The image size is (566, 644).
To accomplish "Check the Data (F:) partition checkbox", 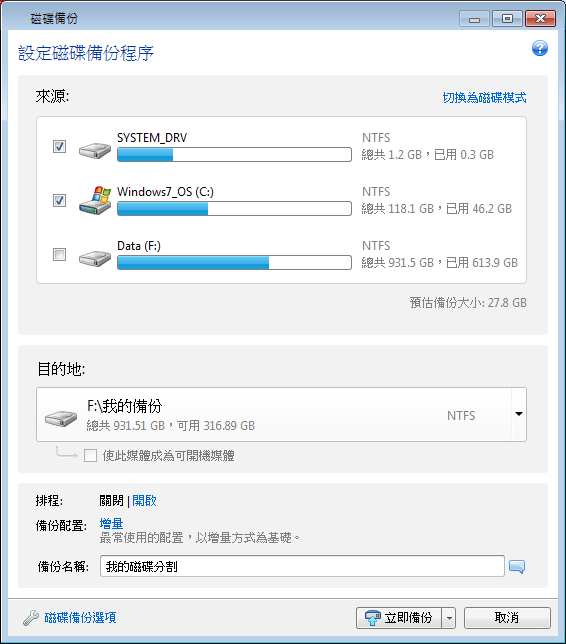I will click(60, 255).
